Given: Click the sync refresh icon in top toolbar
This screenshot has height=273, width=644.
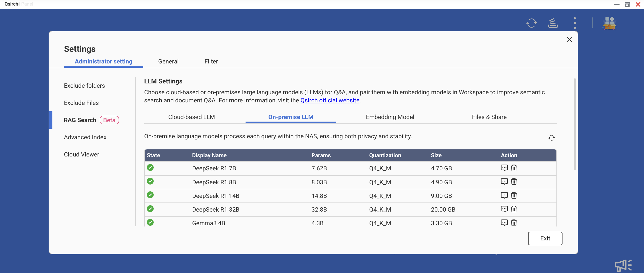Looking at the screenshot, I should (x=531, y=23).
